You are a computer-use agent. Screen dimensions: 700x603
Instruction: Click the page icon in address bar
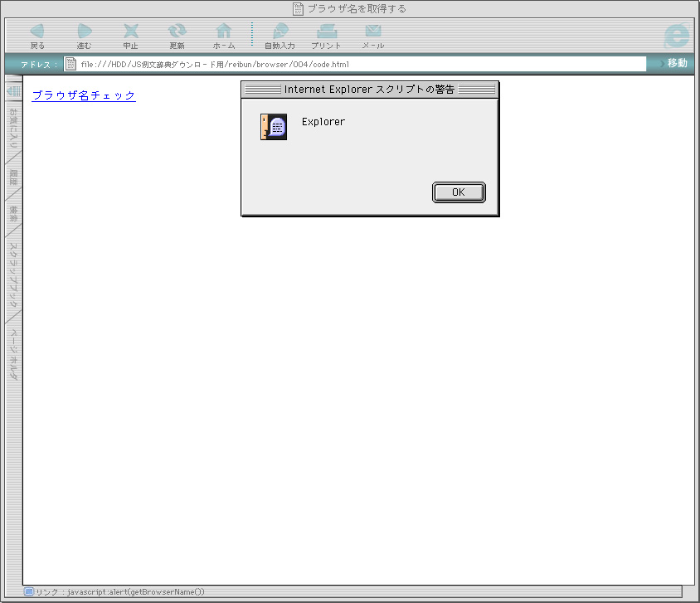[70, 64]
